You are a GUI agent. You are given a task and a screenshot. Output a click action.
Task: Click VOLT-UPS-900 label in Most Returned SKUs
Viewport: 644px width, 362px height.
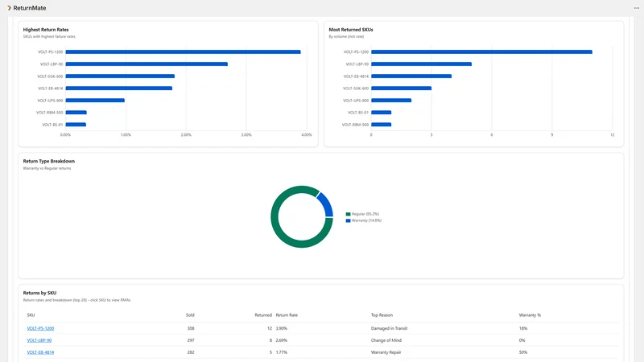pyautogui.click(x=356, y=101)
